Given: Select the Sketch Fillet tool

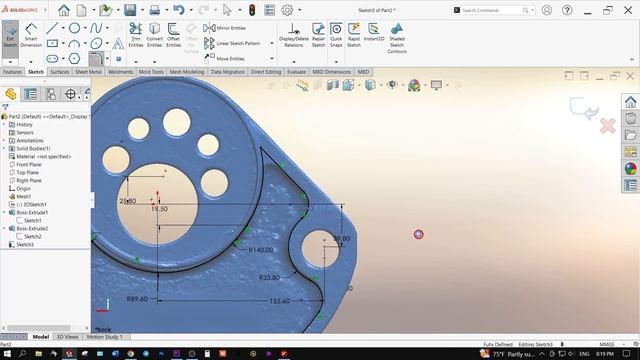Looking at the screenshot, I should 96,59.
